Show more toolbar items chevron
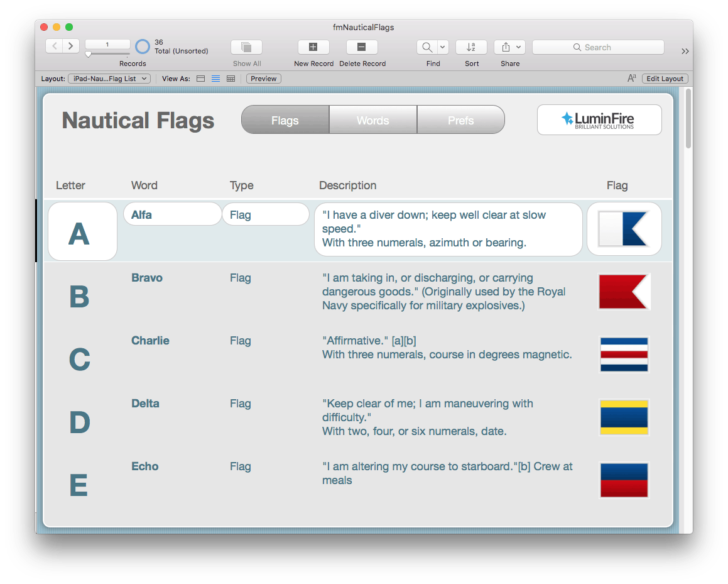Image resolution: width=728 pixels, height=584 pixels. click(685, 51)
